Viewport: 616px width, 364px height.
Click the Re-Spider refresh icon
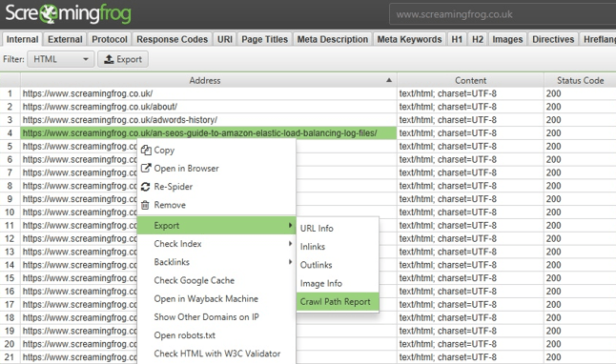coord(145,187)
